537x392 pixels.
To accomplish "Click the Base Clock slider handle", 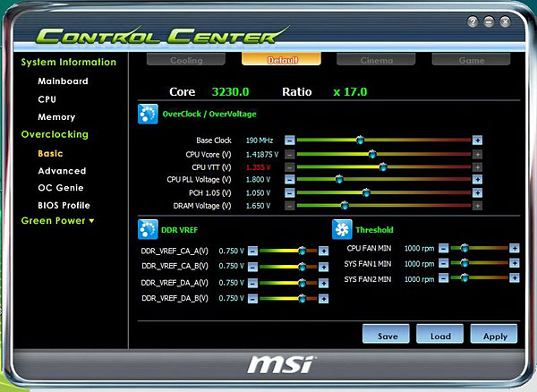I will [x=360, y=140].
